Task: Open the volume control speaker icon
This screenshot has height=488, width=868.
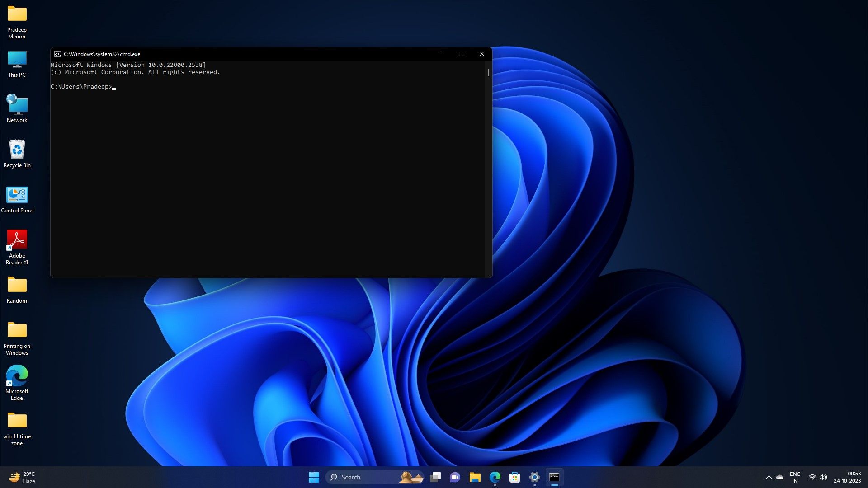Action: [x=823, y=477]
